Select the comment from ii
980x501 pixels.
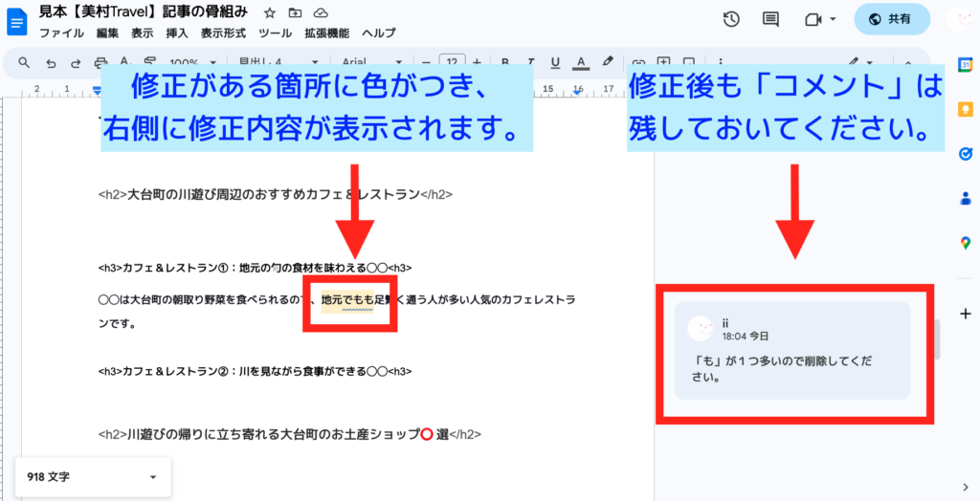click(791, 350)
